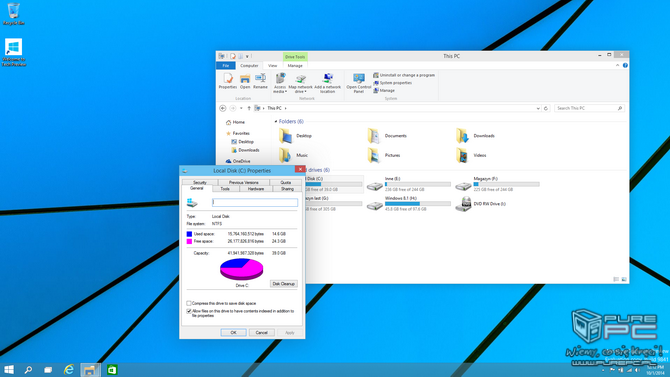Launch Open Control Panel icon

pos(359,83)
